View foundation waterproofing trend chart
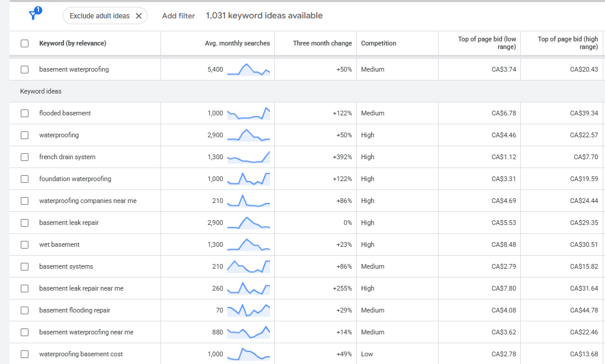Viewport: 605px width, 364px height. tap(249, 179)
